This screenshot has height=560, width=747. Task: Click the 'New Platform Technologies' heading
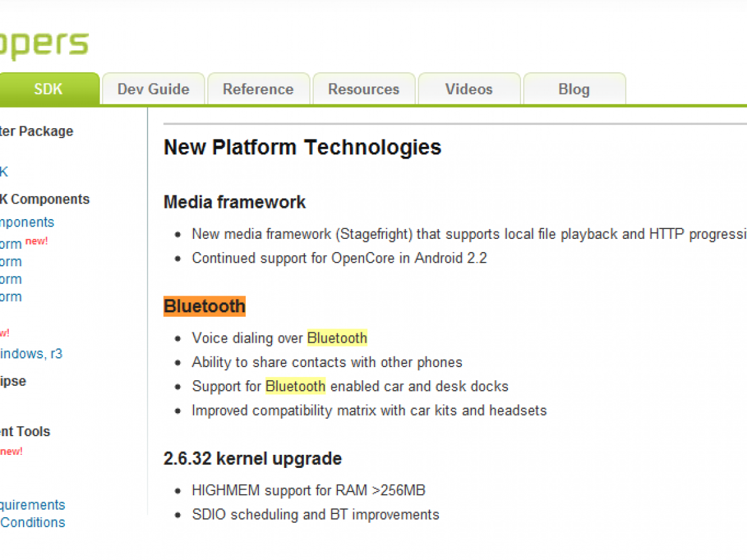[302, 147]
